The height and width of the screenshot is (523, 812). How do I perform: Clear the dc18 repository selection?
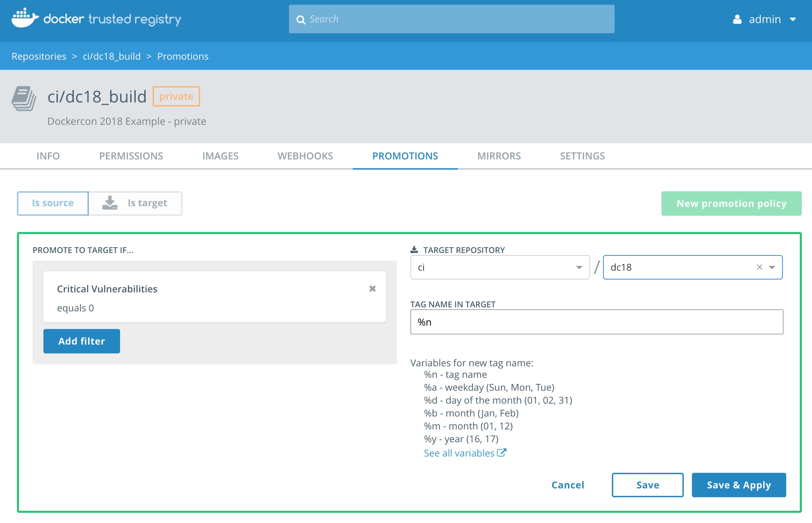759,267
